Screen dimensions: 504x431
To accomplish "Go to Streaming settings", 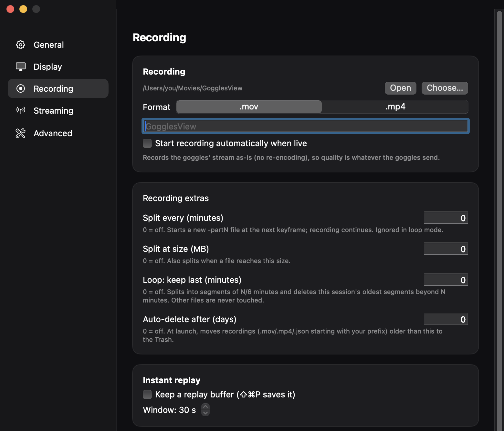I will (x=58, y=111).
